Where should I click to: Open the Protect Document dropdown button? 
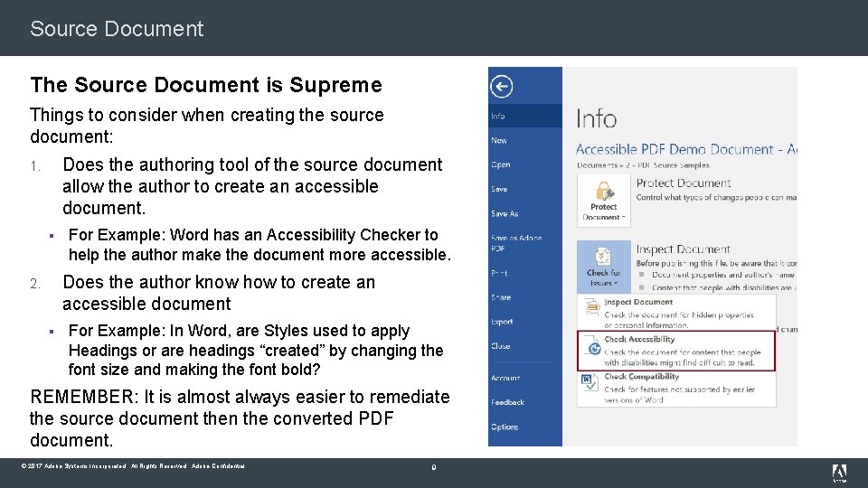603,201
